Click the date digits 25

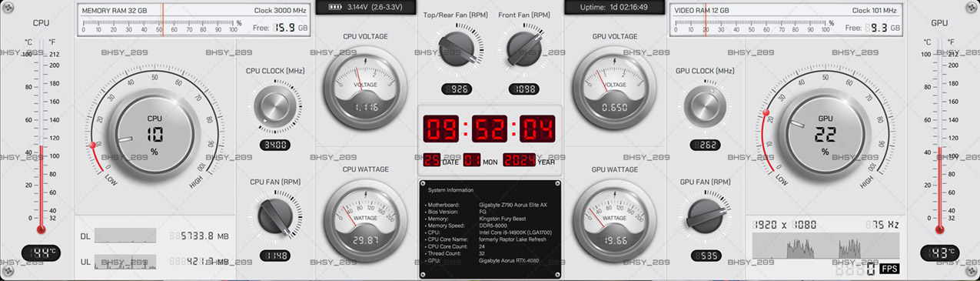432,160
